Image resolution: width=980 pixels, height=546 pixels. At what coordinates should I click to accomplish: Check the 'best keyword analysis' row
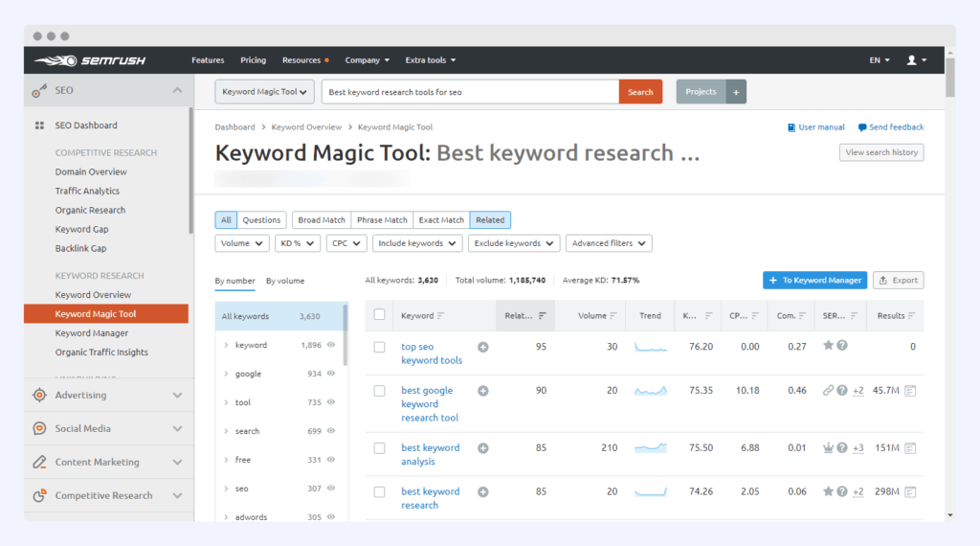[379, 448]
